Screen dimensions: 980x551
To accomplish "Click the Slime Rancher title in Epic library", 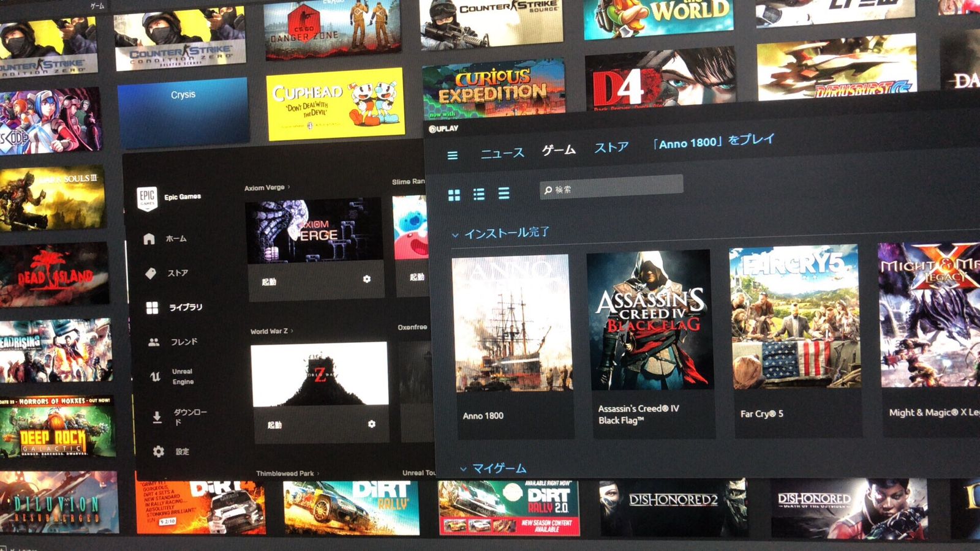I will pyautogui.click(x=409, y=182).
